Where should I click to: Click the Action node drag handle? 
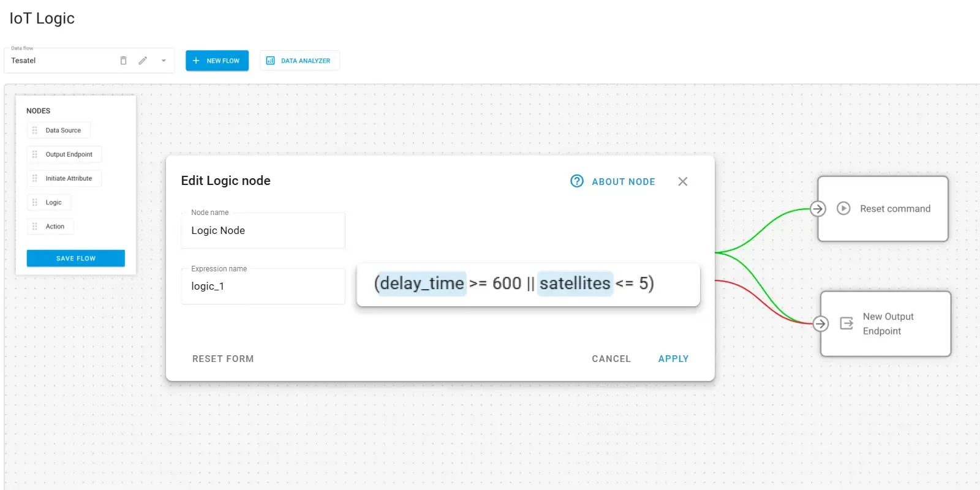[35, 226]
